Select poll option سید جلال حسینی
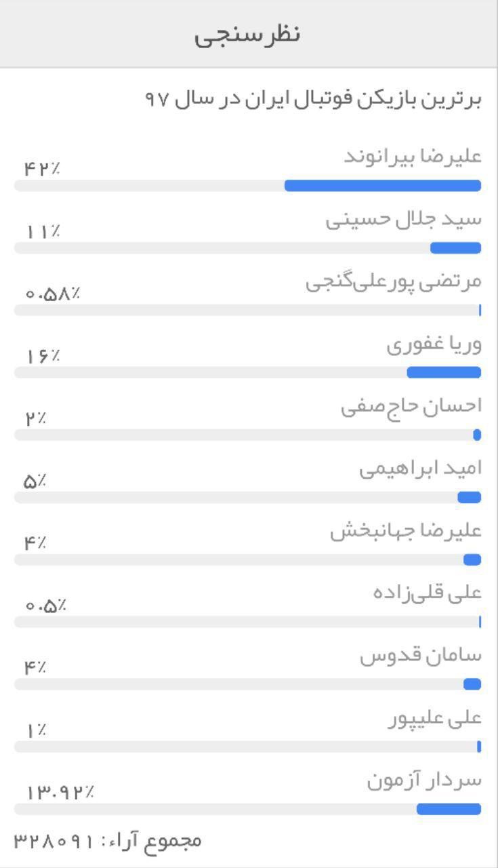Screen dimensions: 498x868 [x=403, y=220]
